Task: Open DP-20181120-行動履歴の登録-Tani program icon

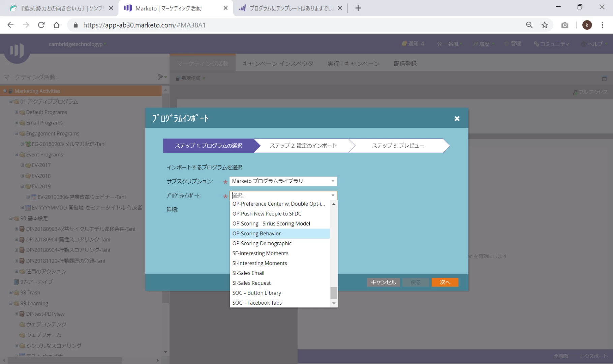Action: pos(22,261)
